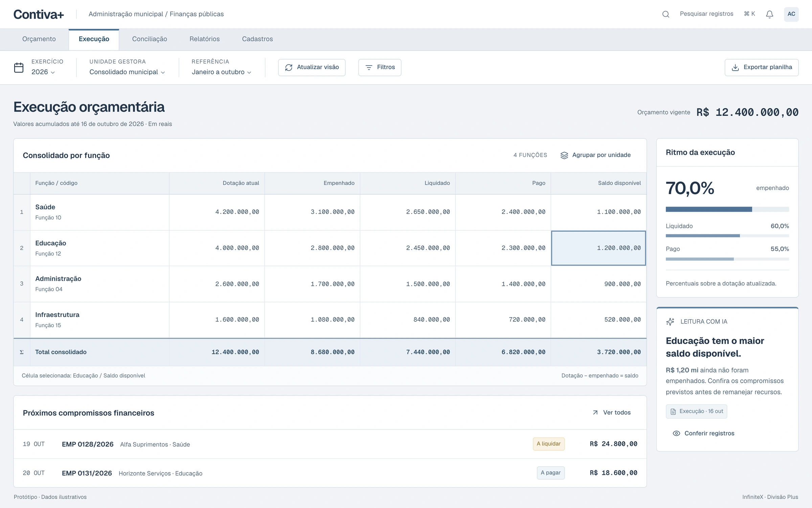Click the calendar icon beside Exercício
The width and height of the screenshot is (812, 508).
pos(19,67)
